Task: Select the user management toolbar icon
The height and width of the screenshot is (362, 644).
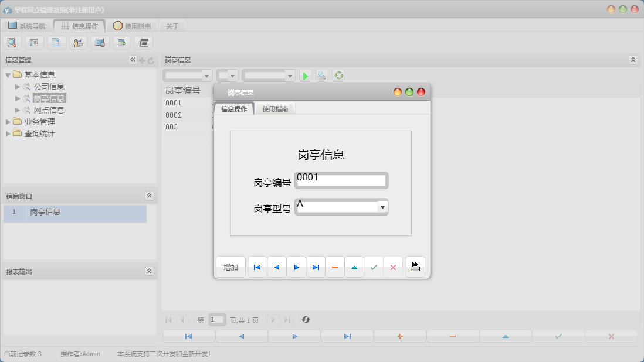Action: tap(77, 42)
